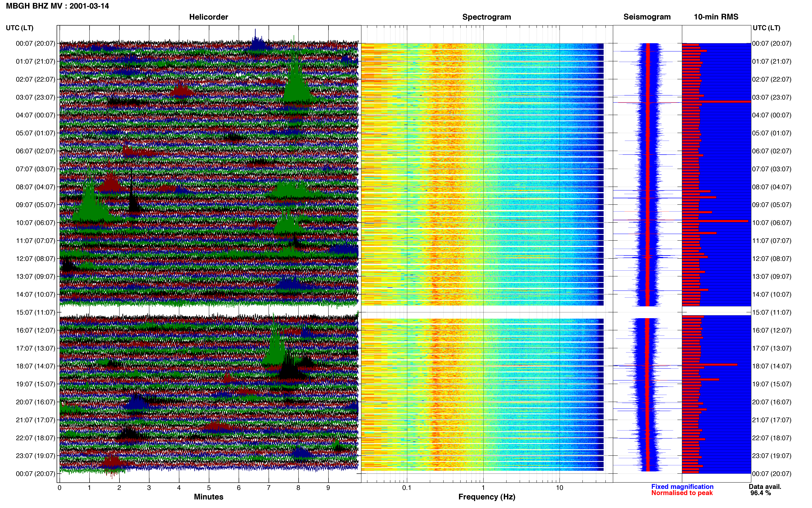Click the '10' frequency tick label
Viewport: 812px width, 508px height.
(x=559, y=488)
